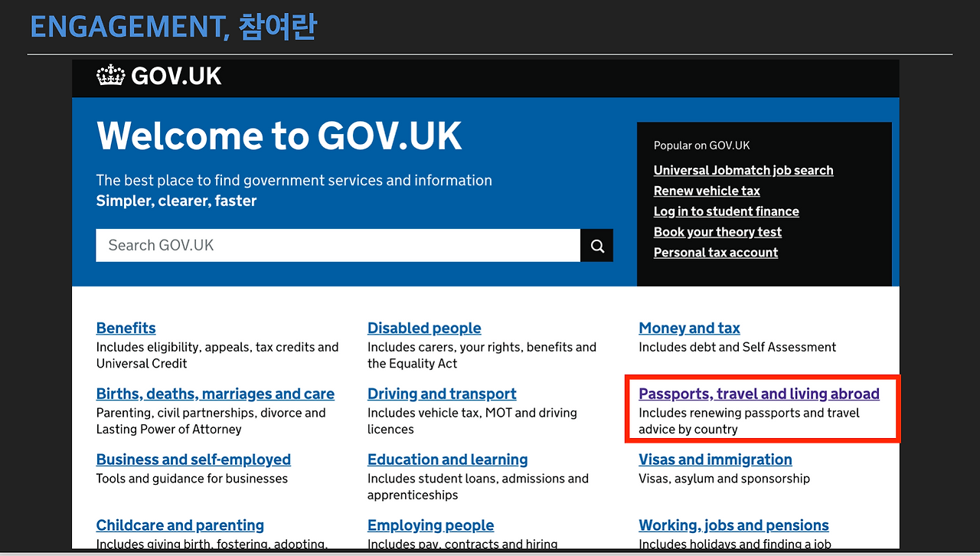Open Births, deaths, marriages and care
Viewport: 980px width, 556px height.
tap(215, 394)
